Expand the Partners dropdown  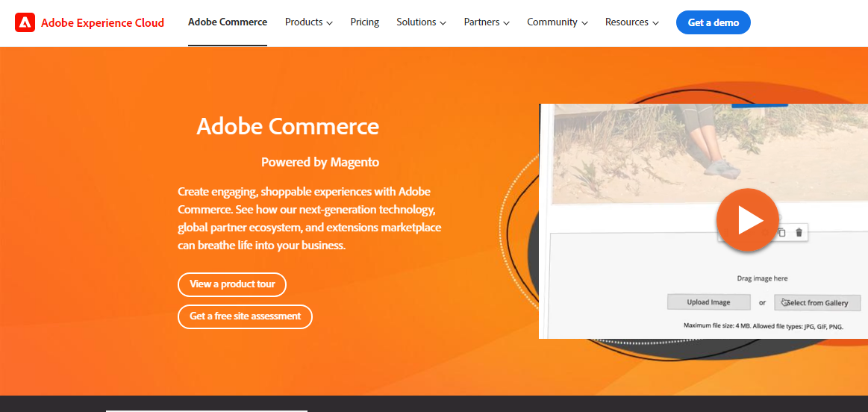click(x=487, y=22)
